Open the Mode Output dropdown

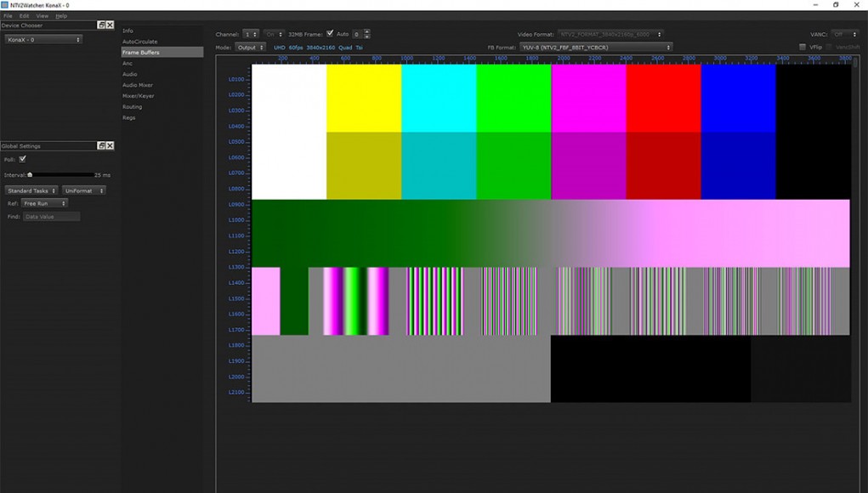250,48
